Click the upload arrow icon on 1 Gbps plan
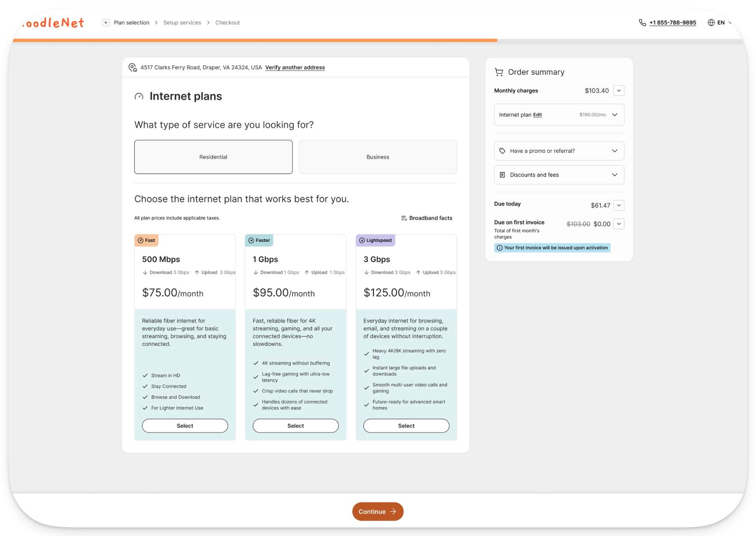 point(307,272)
